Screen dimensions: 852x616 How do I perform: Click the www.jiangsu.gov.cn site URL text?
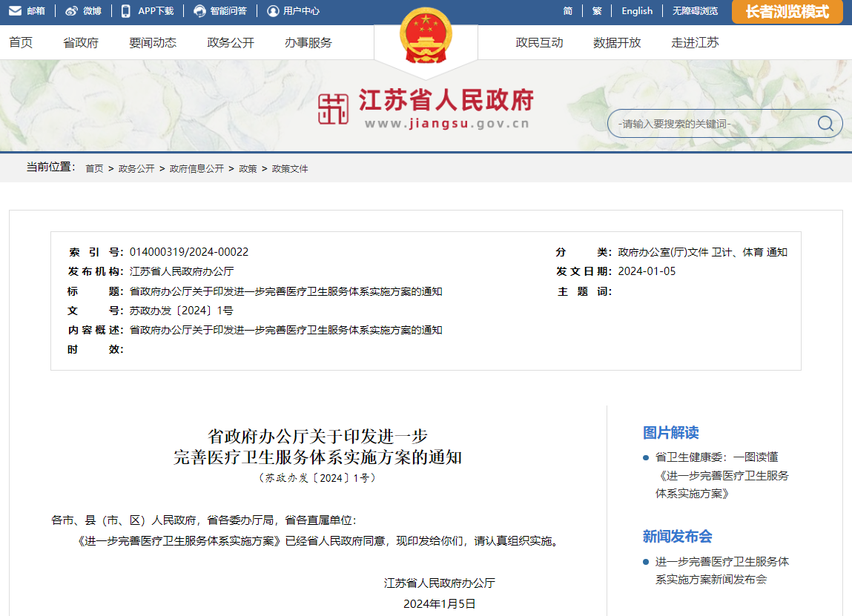[x=446, y=124]
